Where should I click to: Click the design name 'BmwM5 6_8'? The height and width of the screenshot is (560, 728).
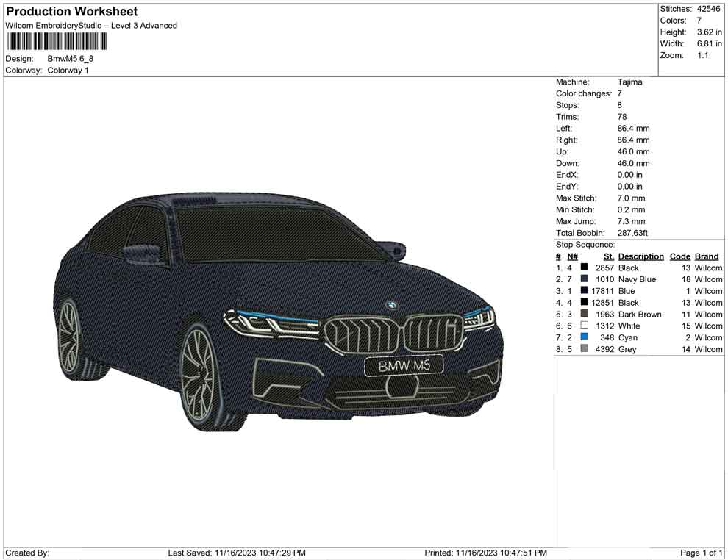point(70,59)
